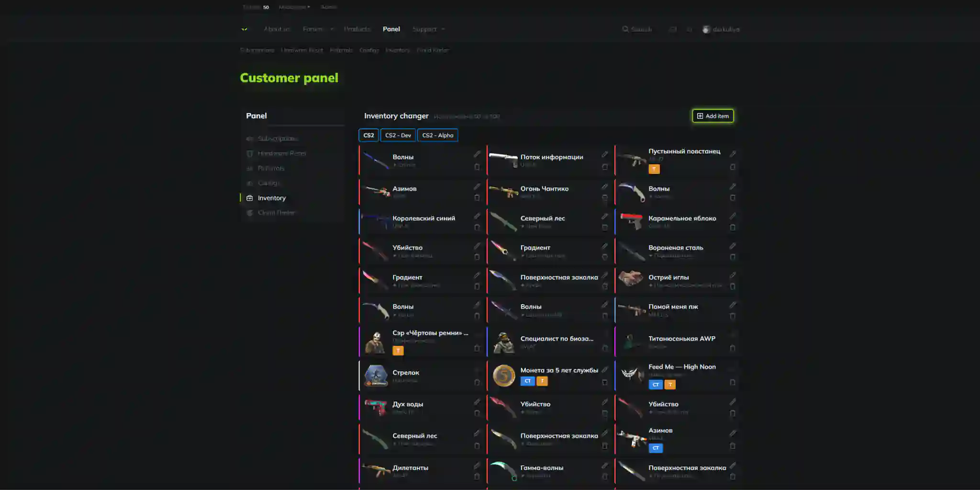This screenshot has width=980, height=490.
Task: Delete the Дилетанты item
Action: coord(477,477)
